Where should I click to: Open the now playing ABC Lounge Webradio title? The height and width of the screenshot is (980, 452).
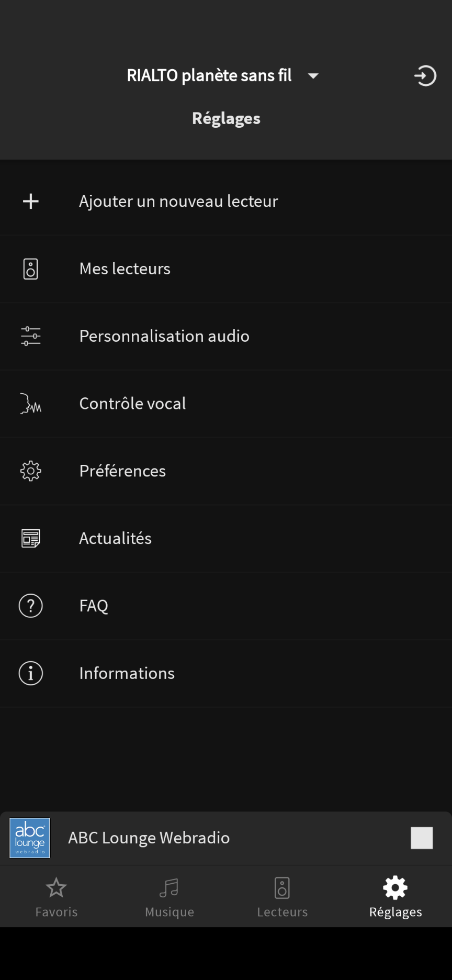[149, 838]
